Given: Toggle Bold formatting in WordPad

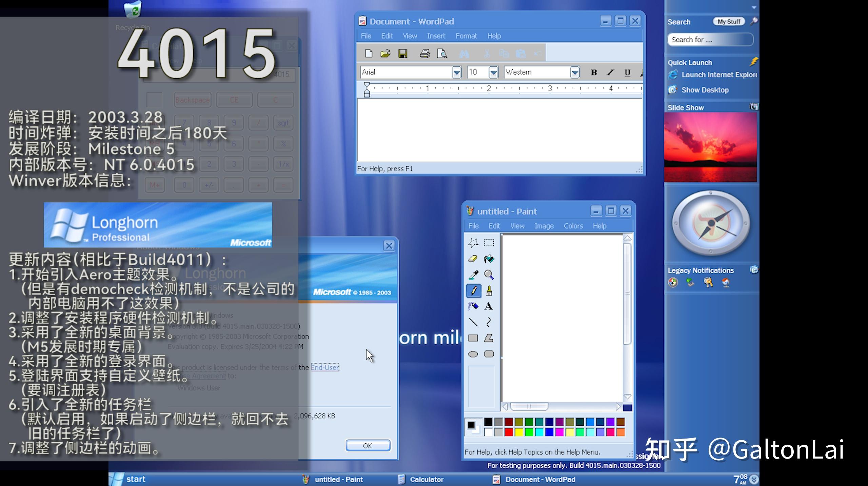Looking at the screenshot, I should (x=594, y=72).
